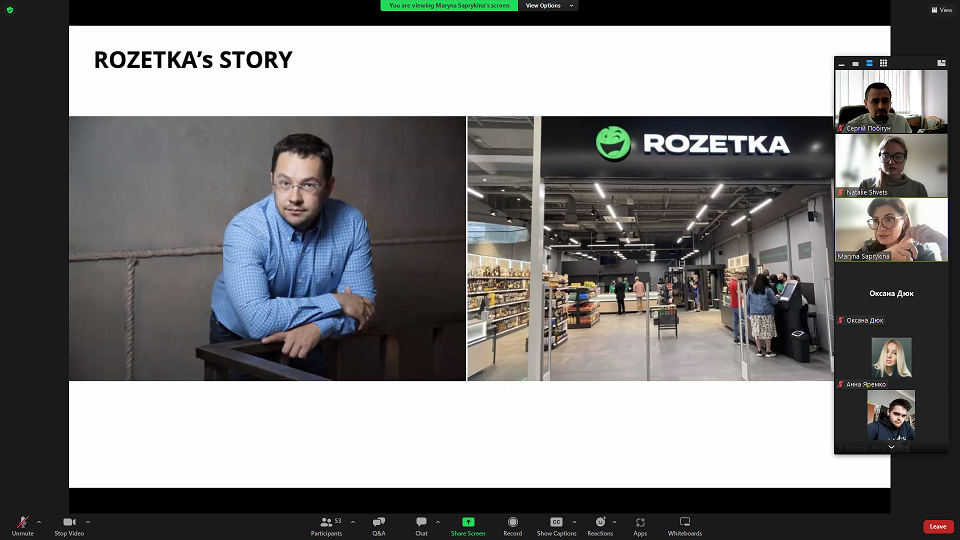Stop the video camera
Image resolution: width=960 pixels, height=540 pixels.
pyautogui.click(x=69, y=525)
